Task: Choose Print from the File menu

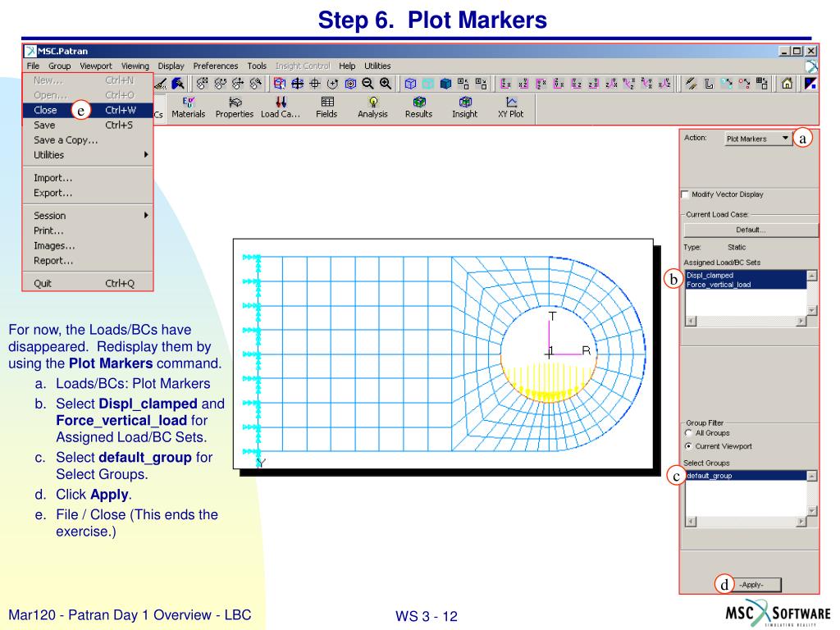Action: coord(87,231)
